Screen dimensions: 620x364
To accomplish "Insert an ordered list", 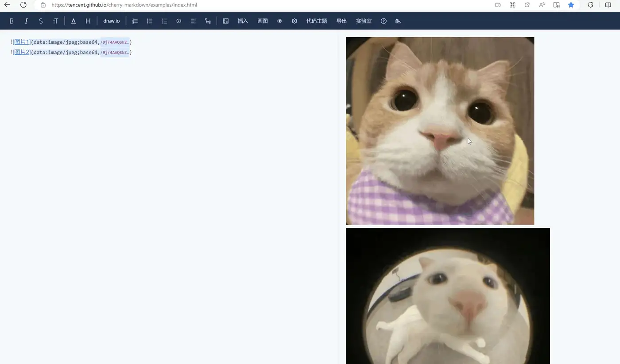I will click(x=135, y=21).
